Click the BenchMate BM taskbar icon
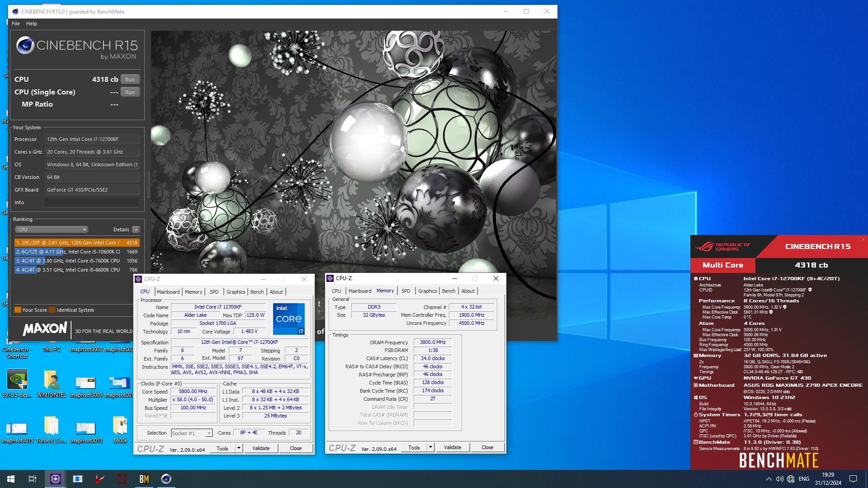Image resolution: width=868 pixels, height=488 pixels. [x=144, y=479]
